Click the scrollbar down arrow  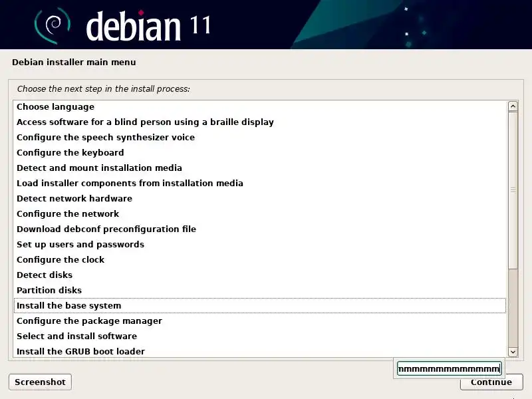[513, 352]
